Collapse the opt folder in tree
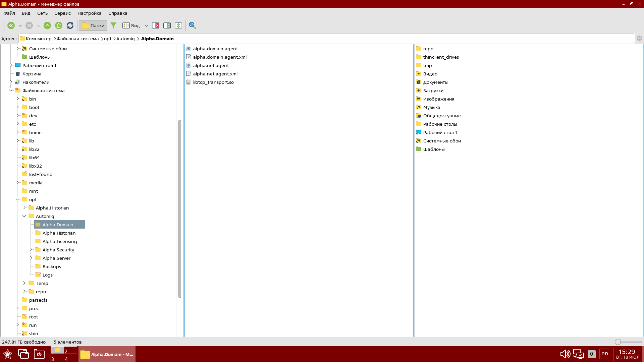 17,199
